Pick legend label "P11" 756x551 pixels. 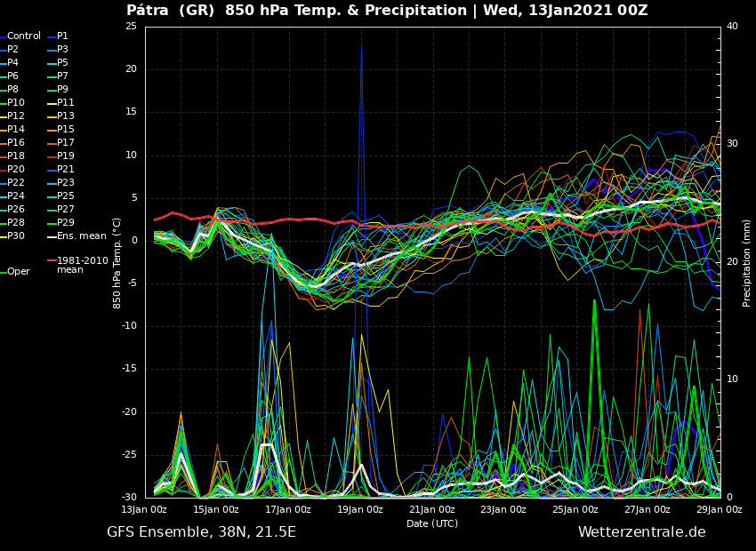click(61, 102)
